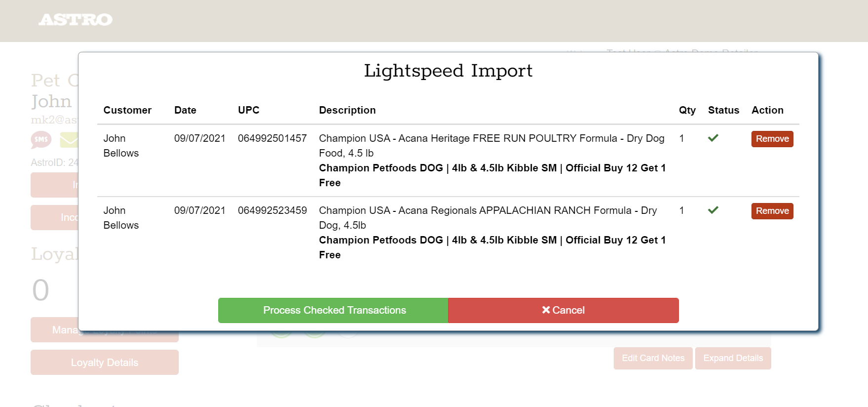Open Loyalty Details

(x=104, y=363)
